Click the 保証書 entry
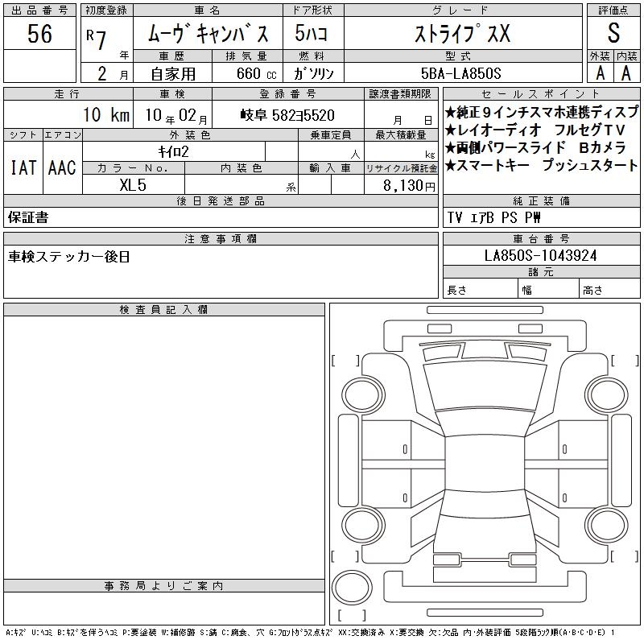The image size is (644, 644). pyautogui.click(x=28, y=217)
